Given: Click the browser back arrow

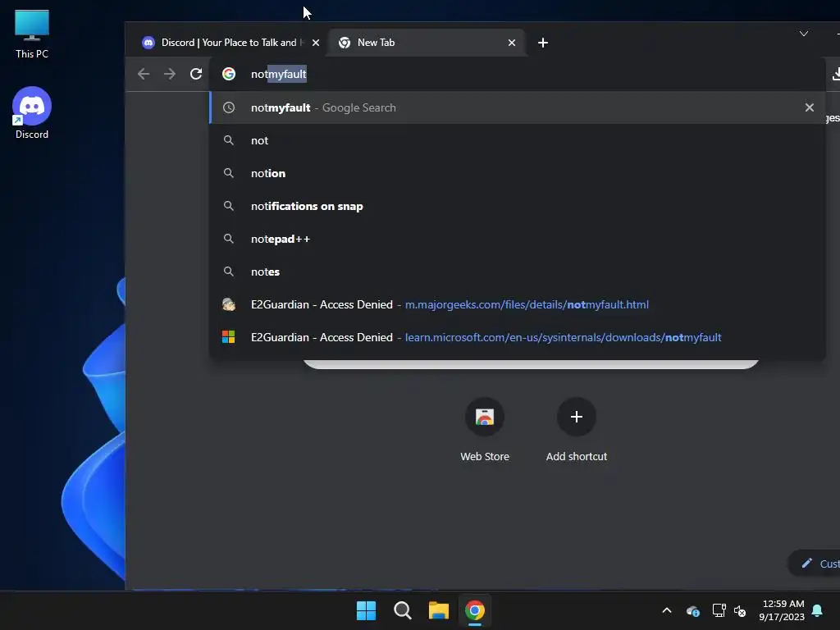Looking at the screenshot, I should [x=143, y=74].
